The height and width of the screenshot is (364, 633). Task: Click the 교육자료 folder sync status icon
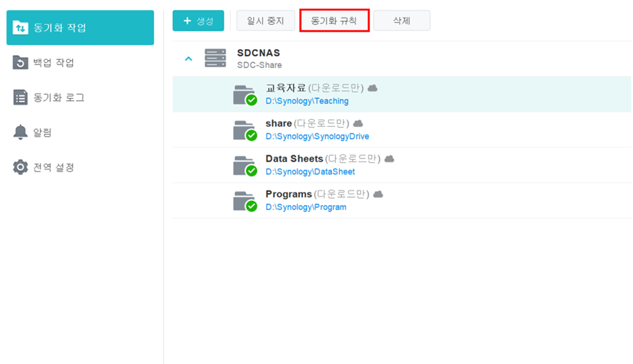click(x=251, y=100)
